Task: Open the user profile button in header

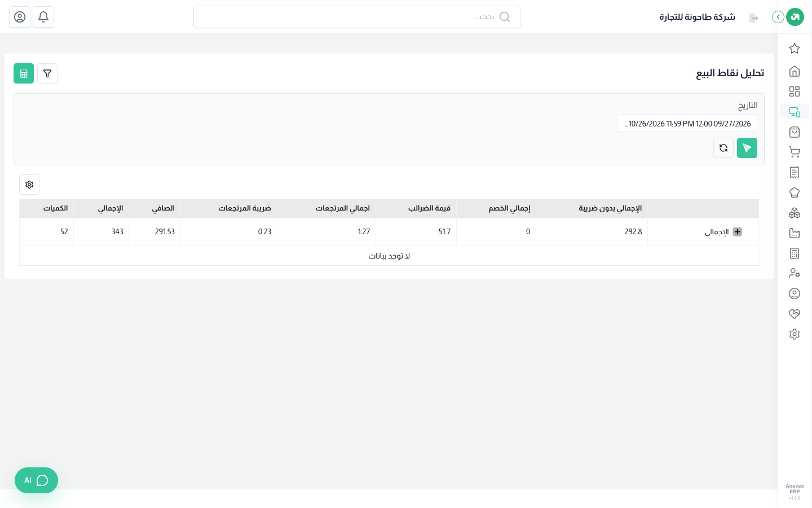Action: (x=20, y=17)
